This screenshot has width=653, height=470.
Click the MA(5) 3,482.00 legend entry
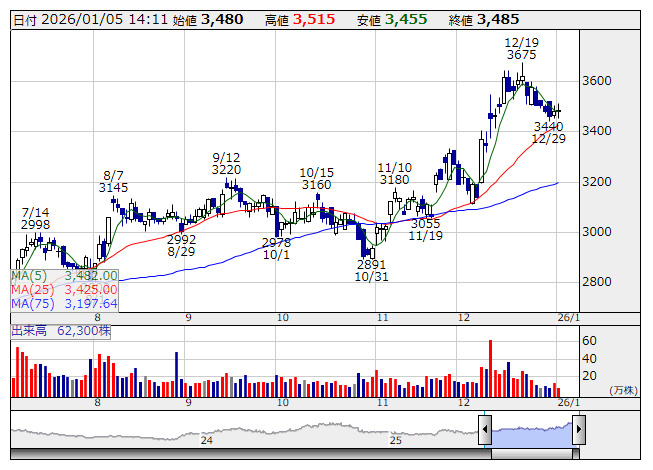click(x=65, y=276)
